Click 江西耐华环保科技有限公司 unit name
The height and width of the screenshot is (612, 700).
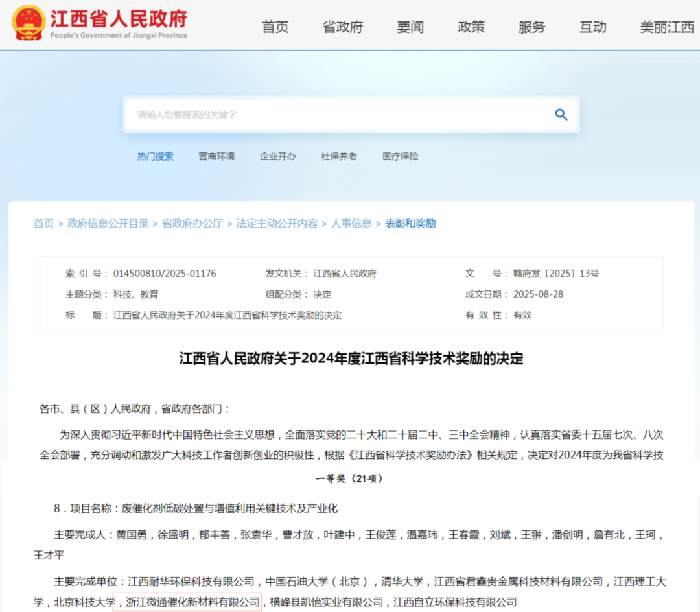pos(191,581)
